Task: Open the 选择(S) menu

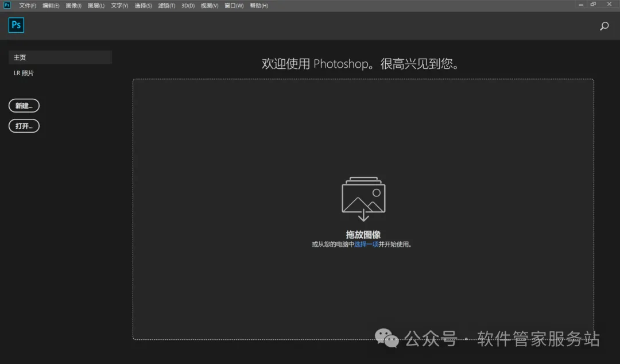Action: point(143,6)
